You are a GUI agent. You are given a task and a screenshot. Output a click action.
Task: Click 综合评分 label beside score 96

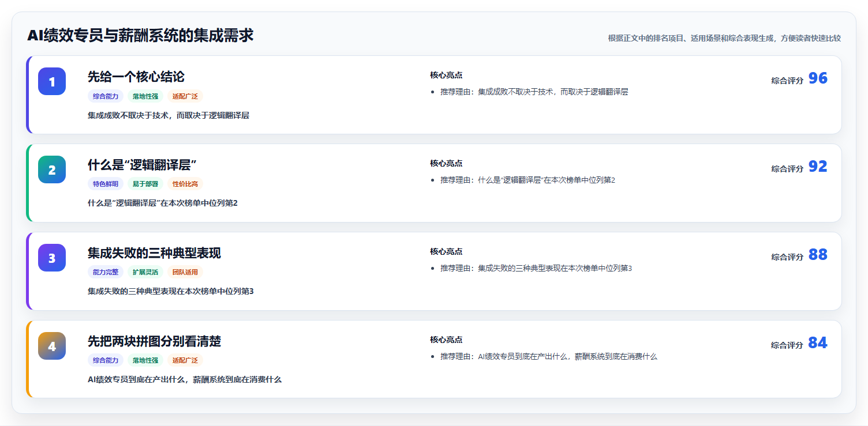787,81
